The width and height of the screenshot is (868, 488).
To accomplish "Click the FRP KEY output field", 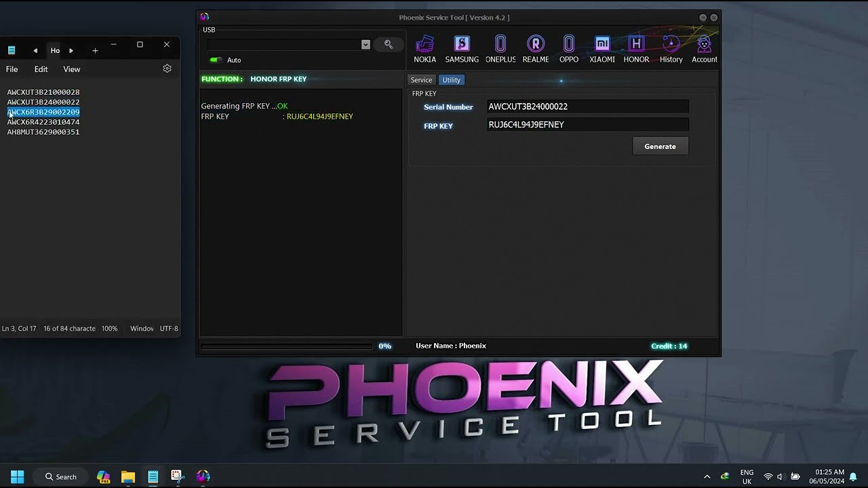I will [587, 125].
